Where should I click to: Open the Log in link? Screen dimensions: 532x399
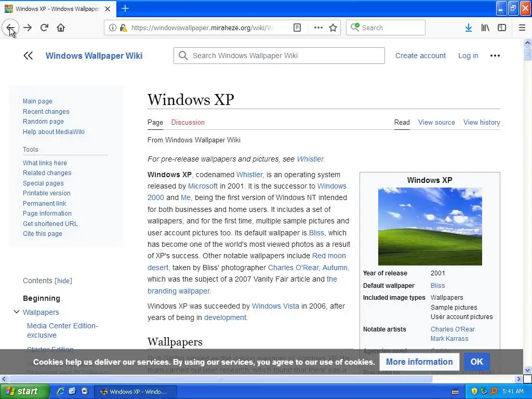[x=468, y=56]
